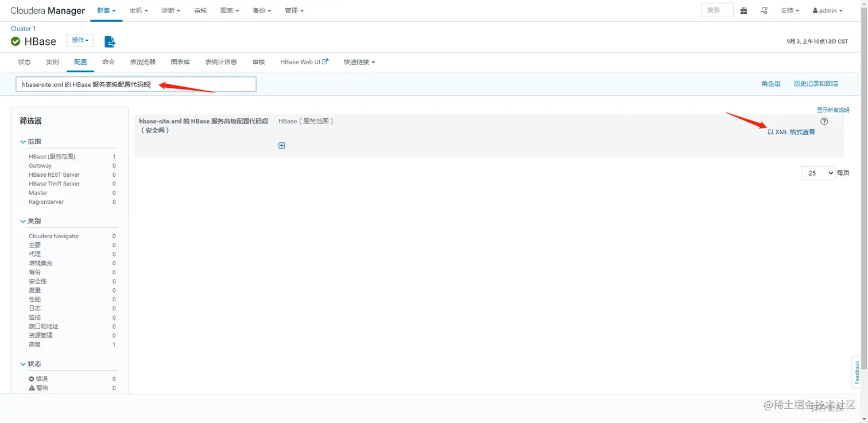The height and width of the screenshot is (423, 868).
Task: Filter by HBase Thrift Server scope
Action: (54, 184)
